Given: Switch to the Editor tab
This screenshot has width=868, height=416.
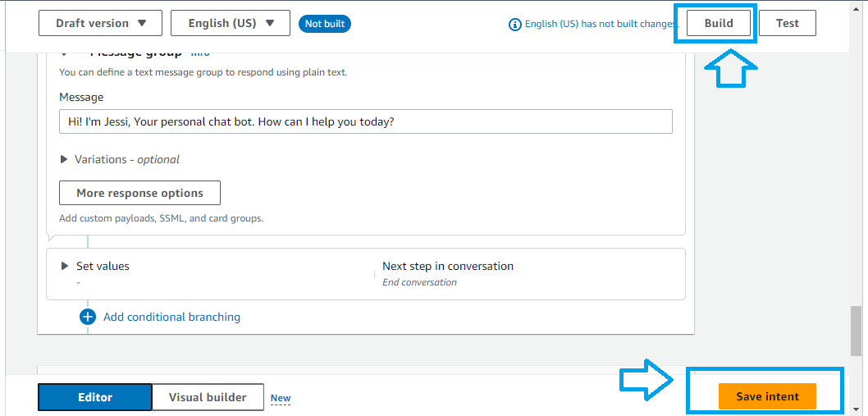Looking at the screenshot, I should click(x=94, y=397).
